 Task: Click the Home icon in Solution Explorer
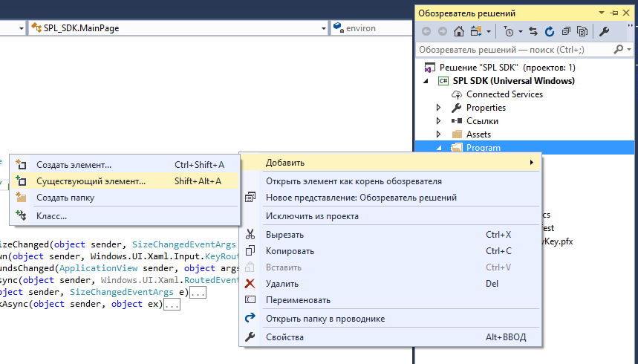click(459, 31)
